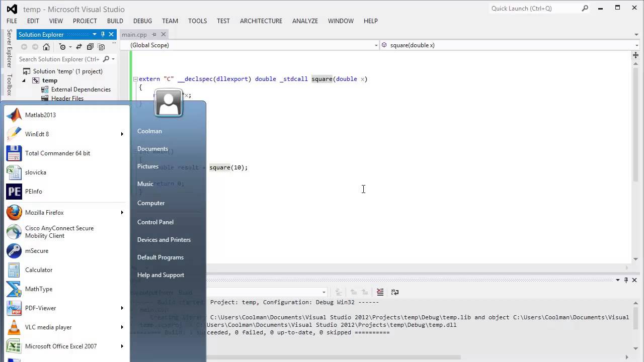Image resolution: width=644 pixels, height=362 pixels.
Task: Open the DEBUG menu
Action: coord(143,21)
